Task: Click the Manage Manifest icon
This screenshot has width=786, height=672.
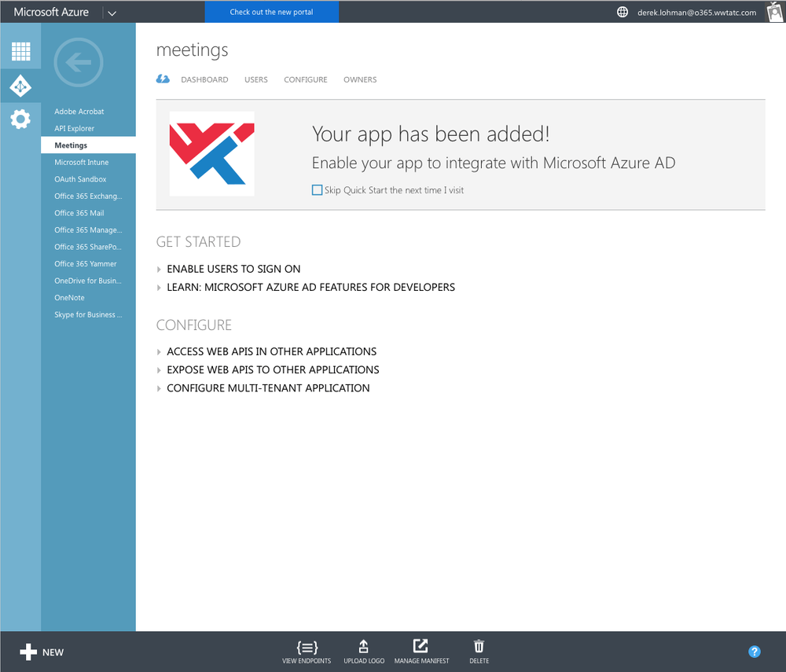Action: (x=421, y=646)
